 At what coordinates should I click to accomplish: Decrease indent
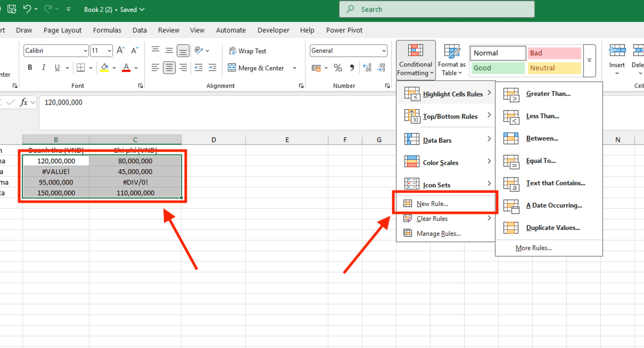[199, 68]
